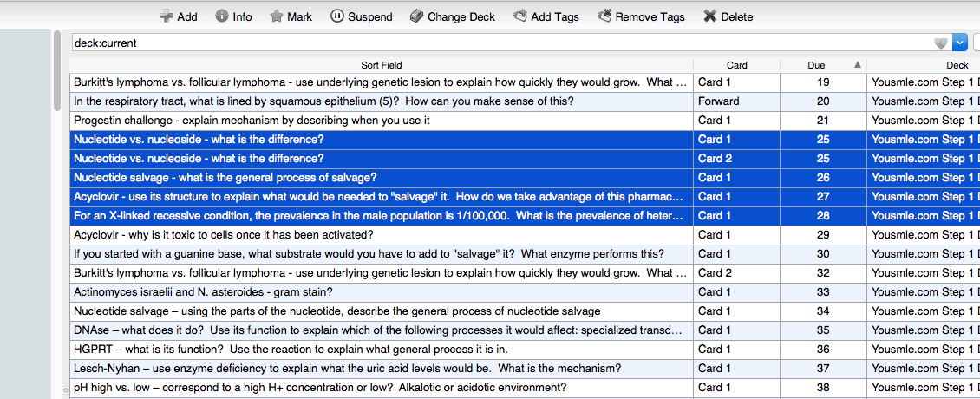Click the Due column sort arrow
This screenshot has height=399, width=980.
(858, 64)
